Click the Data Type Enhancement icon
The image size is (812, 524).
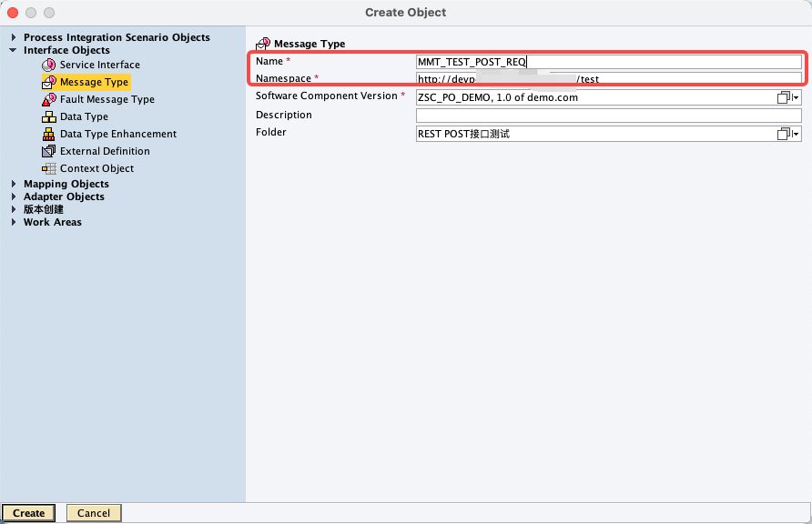tap(48, 134)
